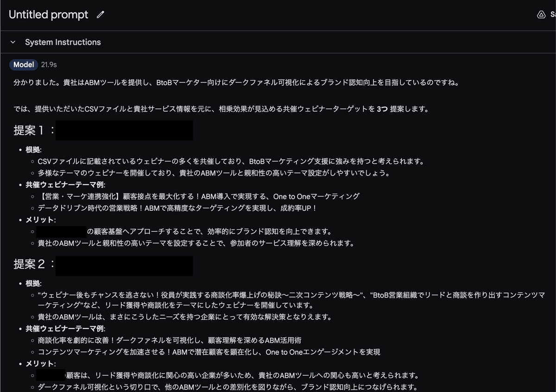Image resolution: width=556 pixels, height=392 pixels.
Task: Click the 21.9s generation time label
Action: [x=49, y=65]
